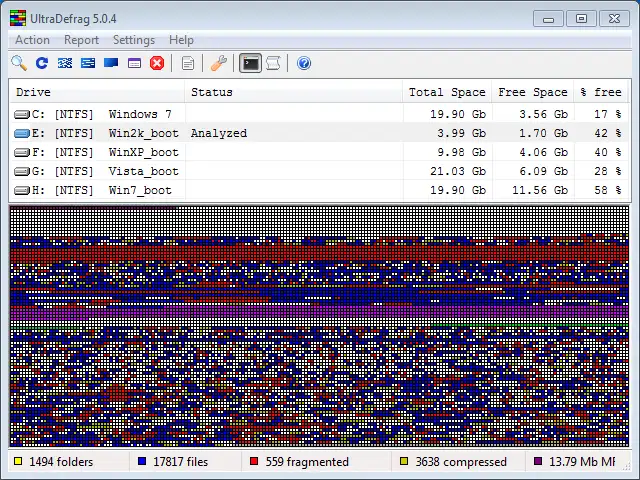This screenshot has width=640, height=480.
Task: Minimize the UltraDefrag window
Action: coord(548,19)
